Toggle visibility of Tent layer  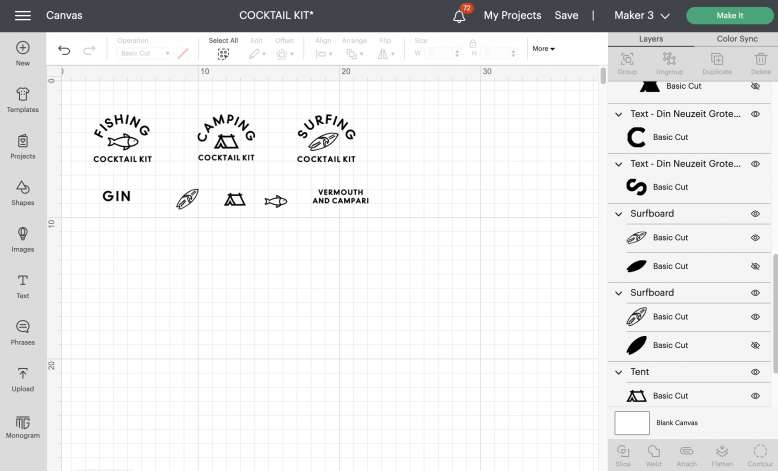(x=755, y=372)
